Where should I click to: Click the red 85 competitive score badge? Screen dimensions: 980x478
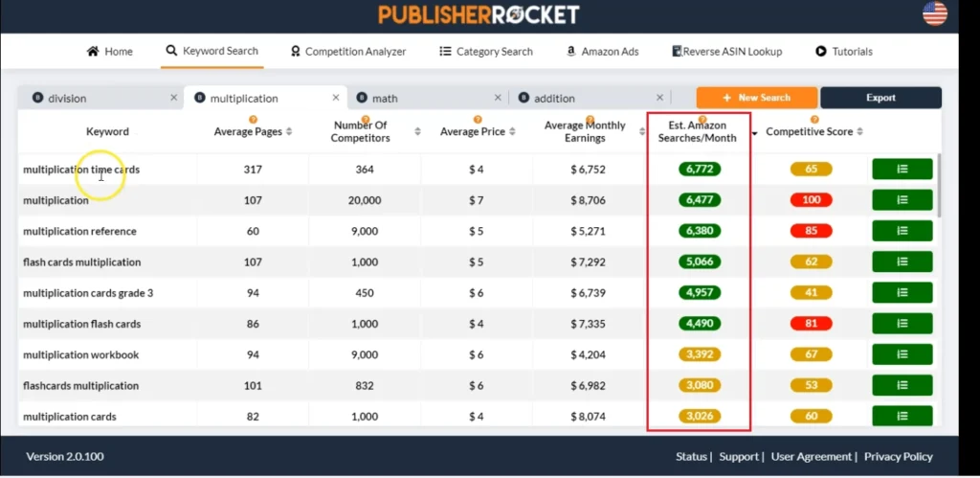click(812, 231)
